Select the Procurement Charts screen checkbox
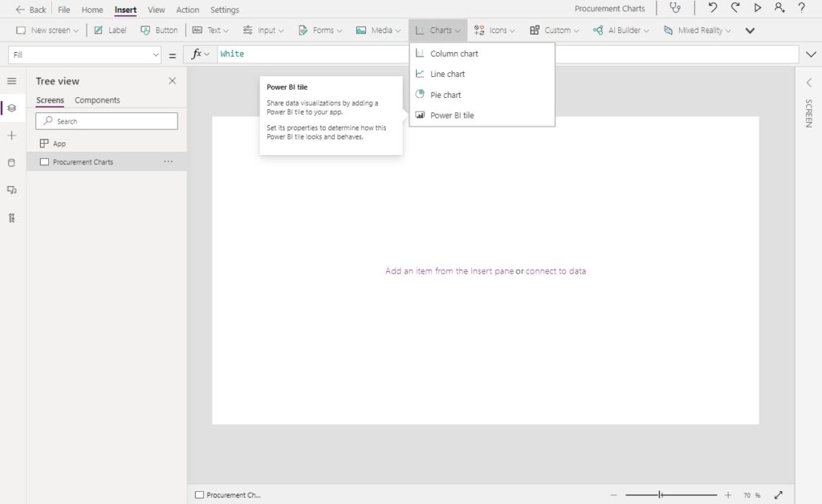This screenshot has height=504, width=822. pyautogui.click(x=44, y=161)
